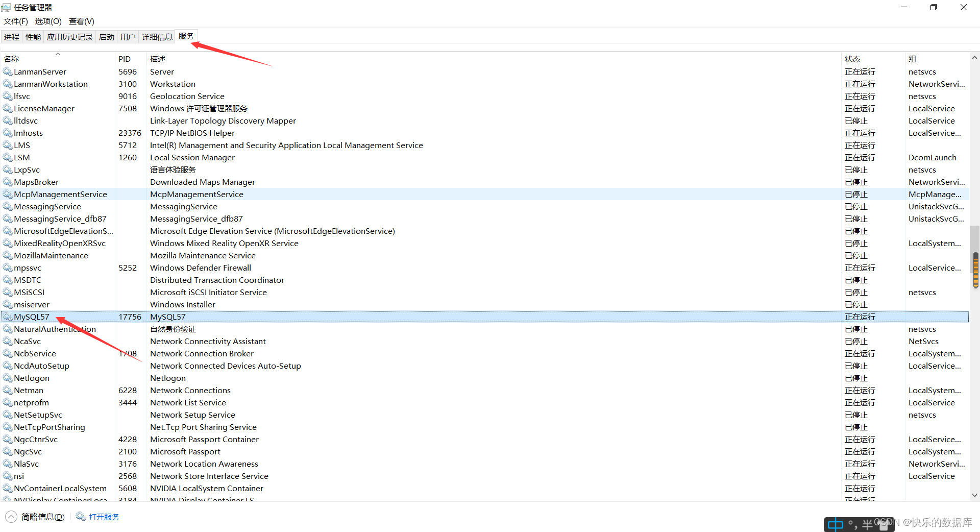Screen dimensions: 980x532
Task: Click the gear icon beside MySQL57
Action: coord(8,317)
